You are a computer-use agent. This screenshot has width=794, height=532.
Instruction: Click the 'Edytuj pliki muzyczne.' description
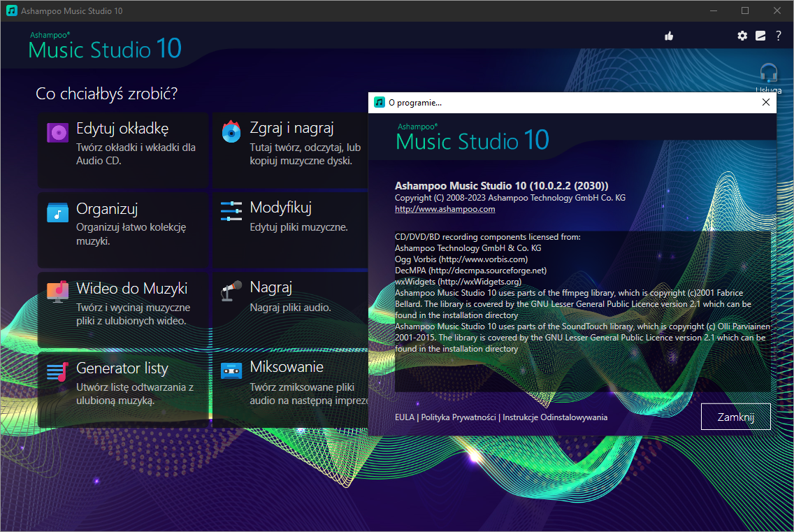[x=298, y=227]
